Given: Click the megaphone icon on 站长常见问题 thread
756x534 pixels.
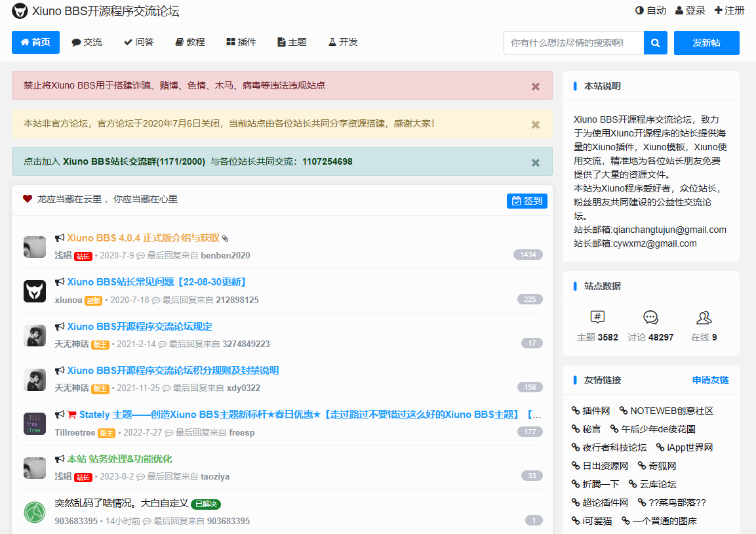Looking at the screenshot, I should click(60, 282).
